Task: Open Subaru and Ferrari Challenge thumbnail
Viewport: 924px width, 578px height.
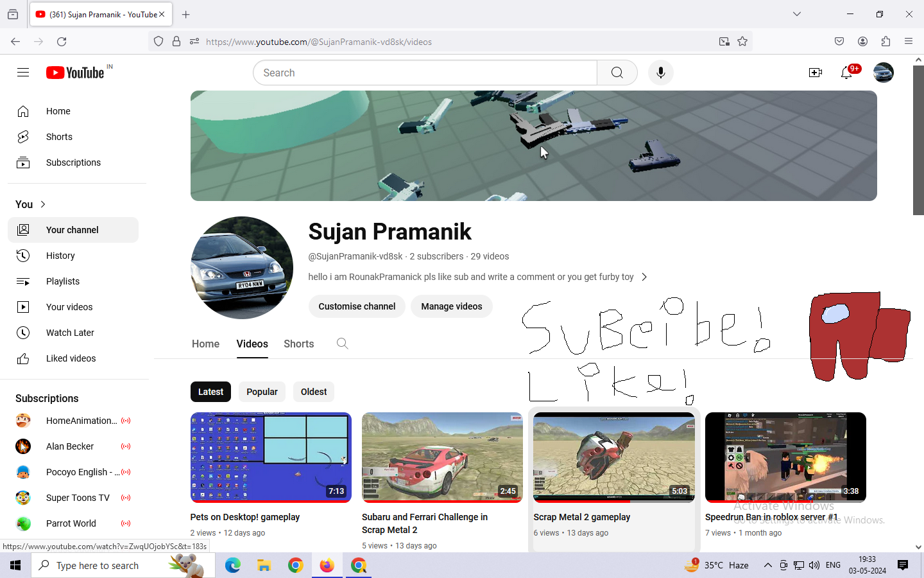Action: coord(442,457)
